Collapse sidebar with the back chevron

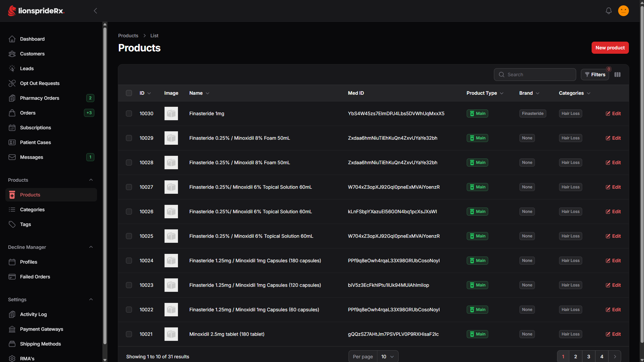point(95,11)
